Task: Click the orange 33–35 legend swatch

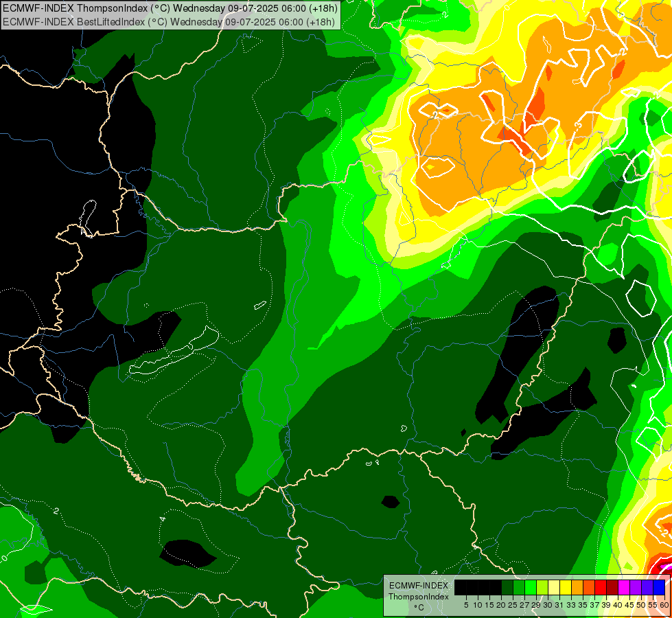Action: (577, 588)
